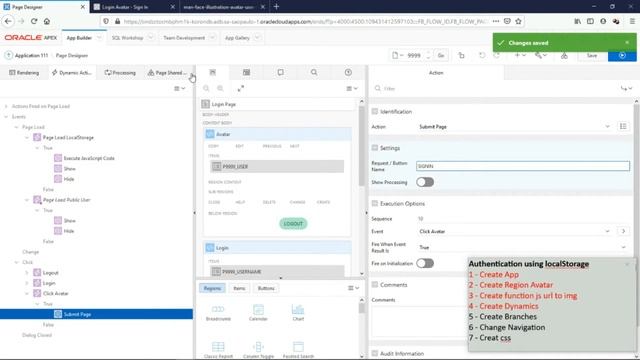Viewport: 640px width, 360px height.
Task: Expand the Login dynamic action node
Action: click(27, 283)
